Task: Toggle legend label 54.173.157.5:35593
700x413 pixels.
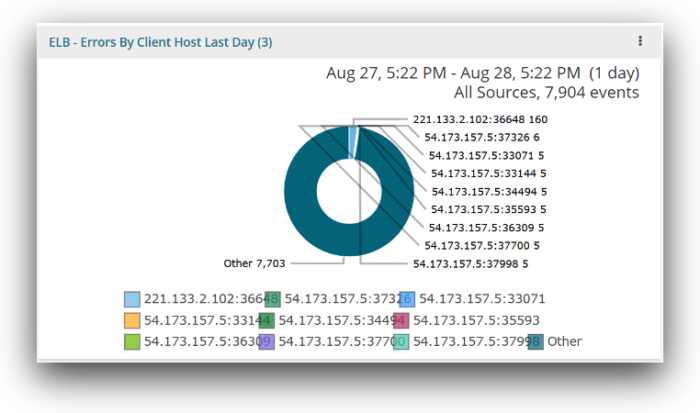Action: pyautogui.click(x=476, y=320)
